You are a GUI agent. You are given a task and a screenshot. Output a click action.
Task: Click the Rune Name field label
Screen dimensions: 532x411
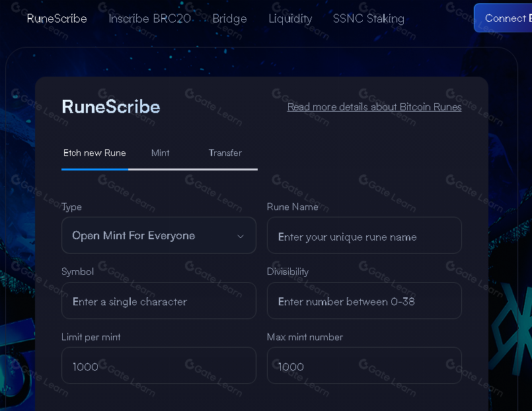pyautogui.click(x=293, y=207)
